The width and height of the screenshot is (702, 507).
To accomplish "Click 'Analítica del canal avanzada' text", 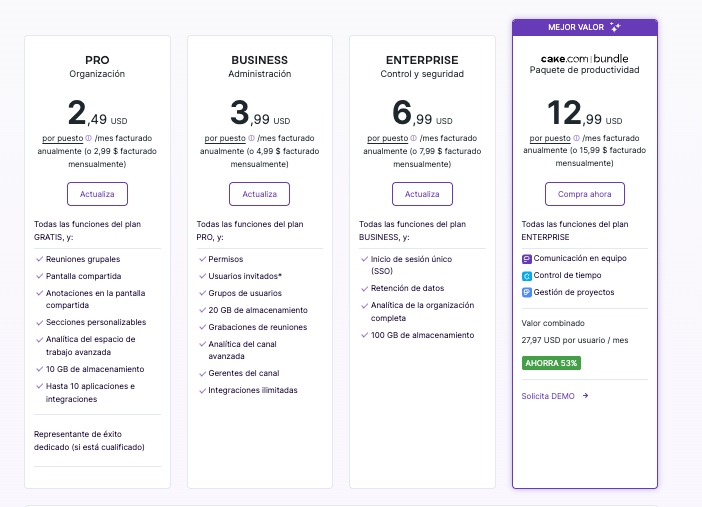I will point(242,350).
